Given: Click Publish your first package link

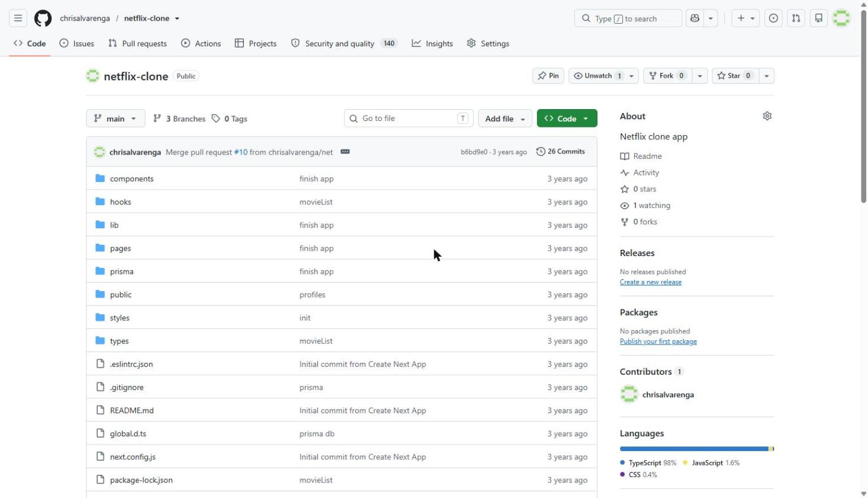Looking at the screenshot, I should [659, 341].
